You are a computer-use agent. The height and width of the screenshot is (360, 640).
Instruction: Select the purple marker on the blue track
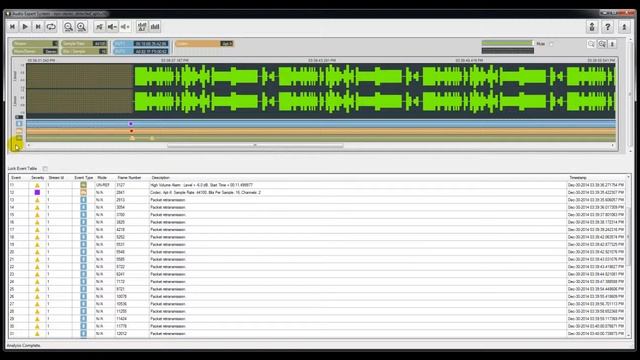click(x=131, y=124)
